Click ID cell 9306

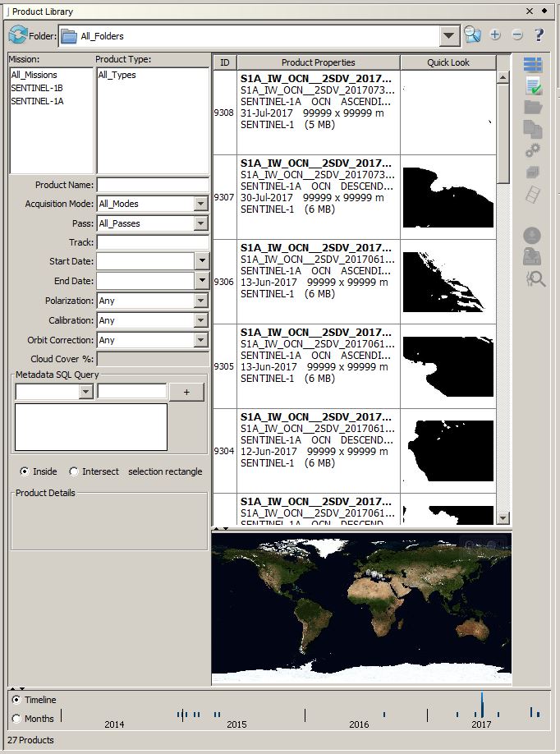tap(224, 282)
